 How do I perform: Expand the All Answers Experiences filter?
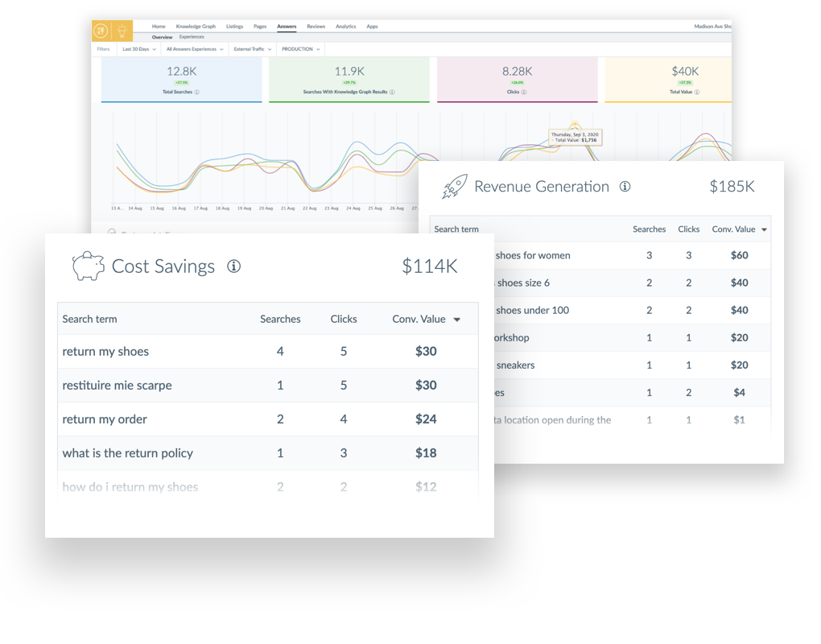tap(194, 49)
